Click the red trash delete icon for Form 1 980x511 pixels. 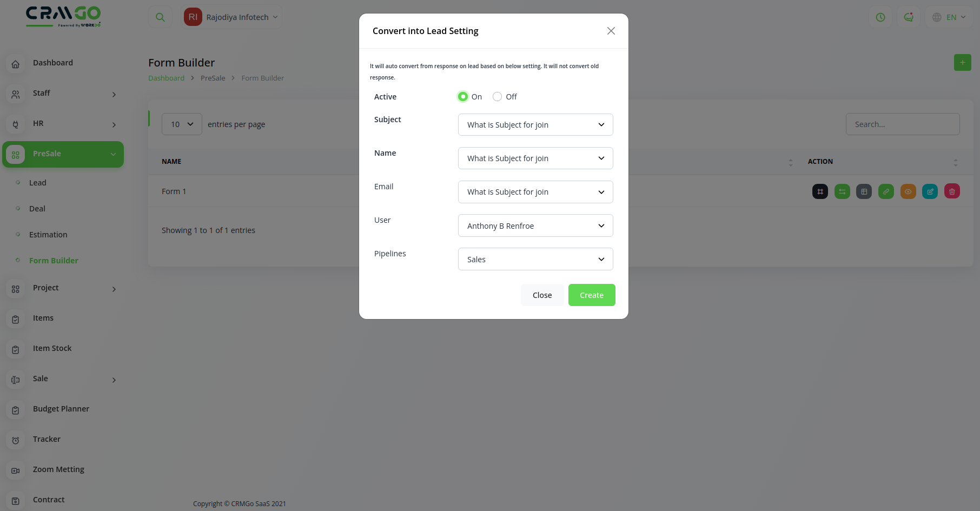coord(952,191)
